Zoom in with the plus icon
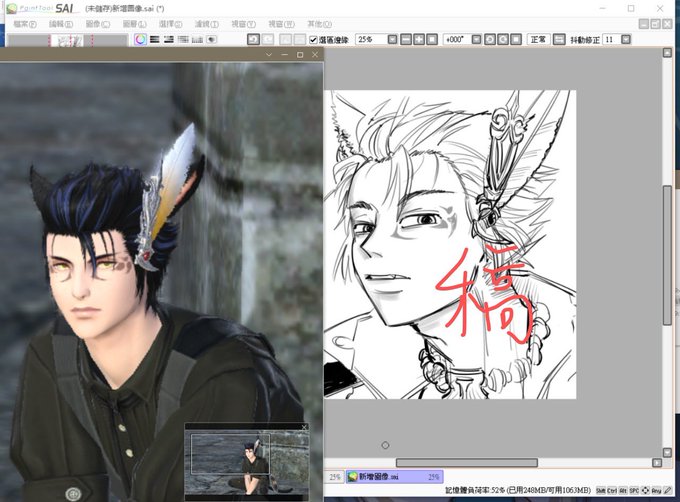 [x=419, y=39]
